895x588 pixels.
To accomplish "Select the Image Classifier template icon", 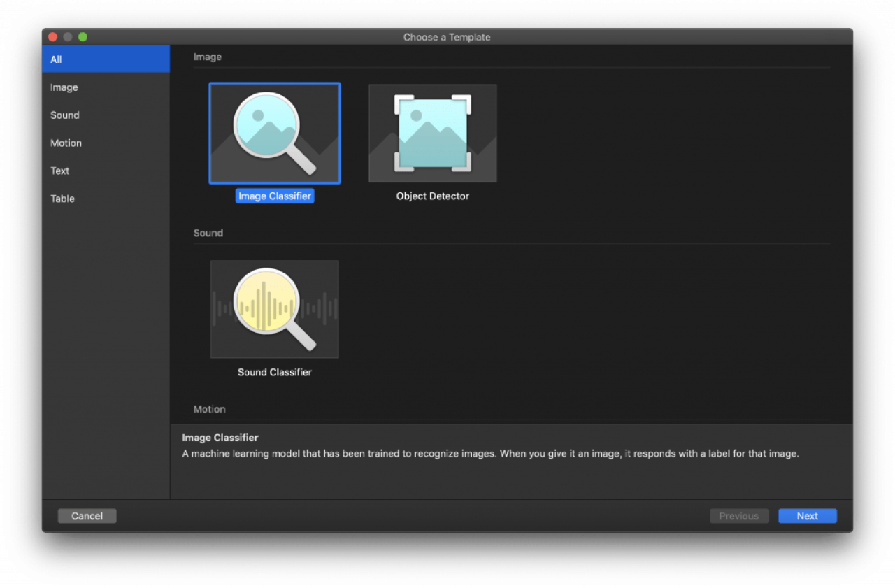I will 275,134.
